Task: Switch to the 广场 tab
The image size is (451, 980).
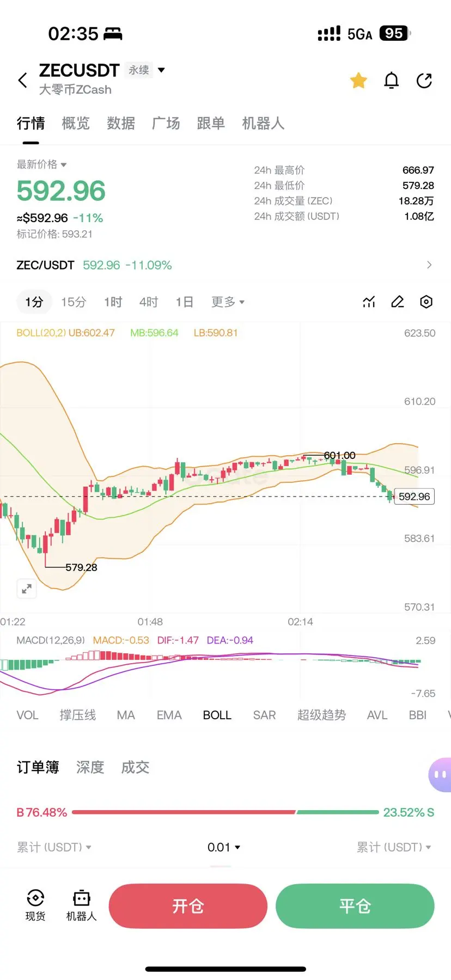Action: (166, 124)
